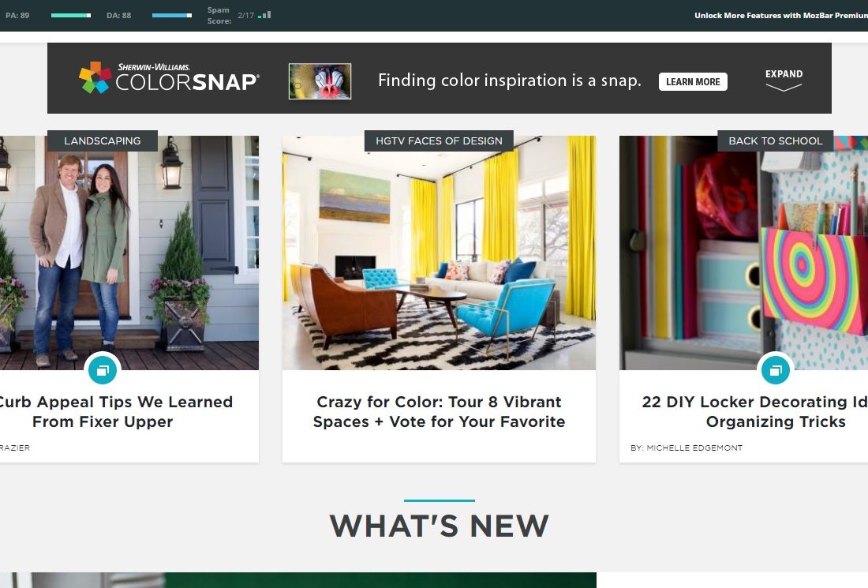Open Curb Appeal Tips article title
The width and height of the screenshot is (868, 588).
[115, 411]
